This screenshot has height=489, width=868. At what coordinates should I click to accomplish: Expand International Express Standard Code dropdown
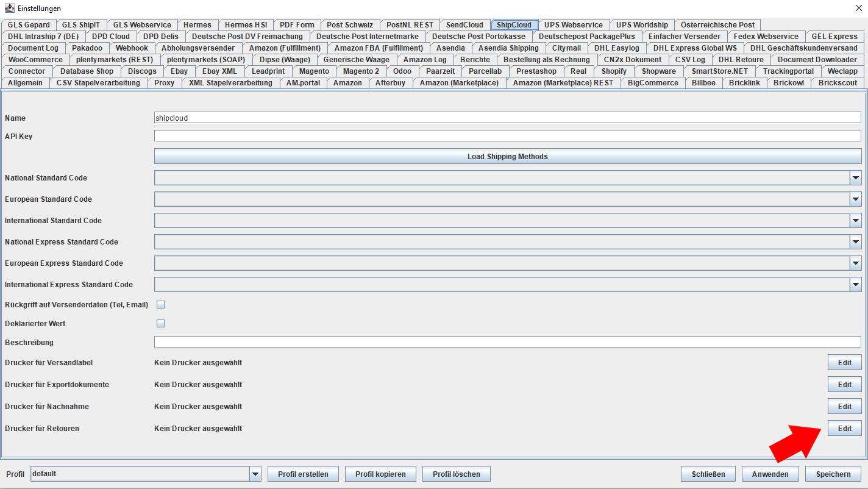click(x=855, y=284)
